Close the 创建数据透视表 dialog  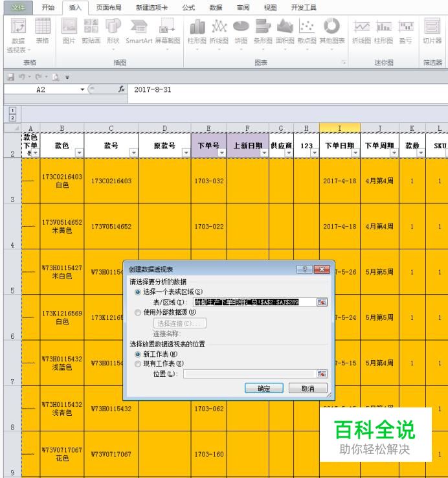click(322, 269)
